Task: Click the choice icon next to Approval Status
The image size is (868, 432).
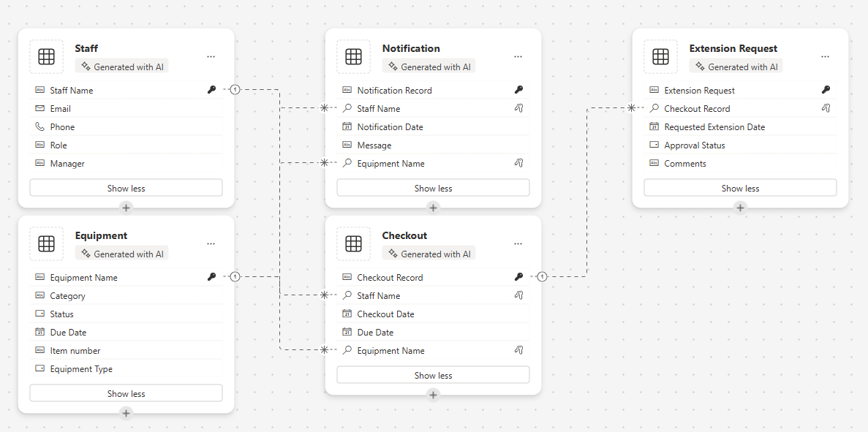Action: point(653,145)
